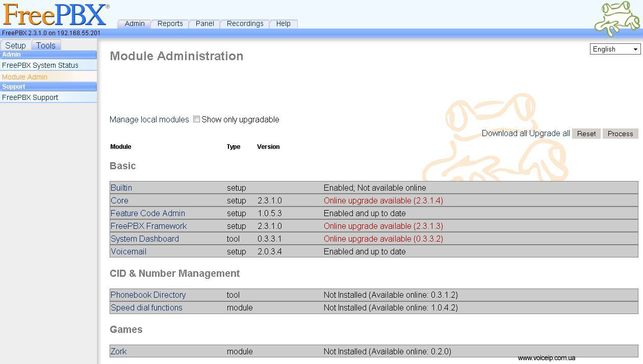The height and width of the screenshot is (364, 643).
Task: Click Zork's 'Not Installed' status text
Action: pyautogui.click(x=388, y=351)
